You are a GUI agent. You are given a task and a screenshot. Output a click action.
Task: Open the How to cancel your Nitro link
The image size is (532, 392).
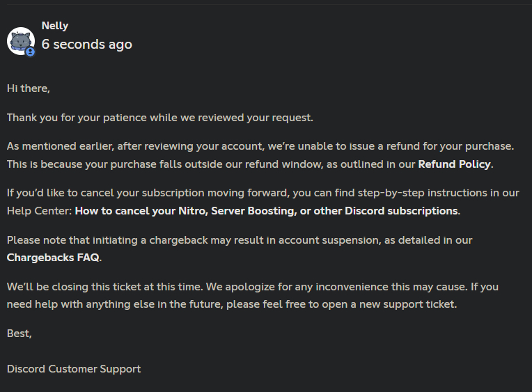tap(267, 210)
